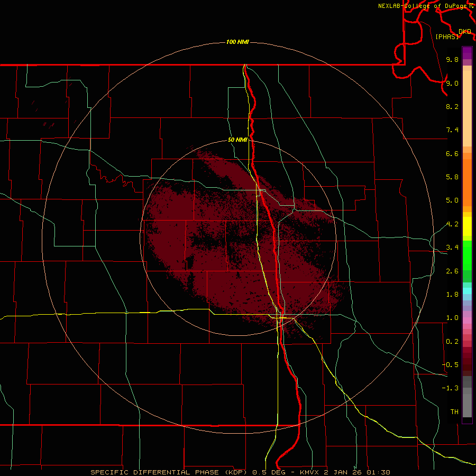Click the 01:30 timestamp in the caption

(x=378, y=472)
